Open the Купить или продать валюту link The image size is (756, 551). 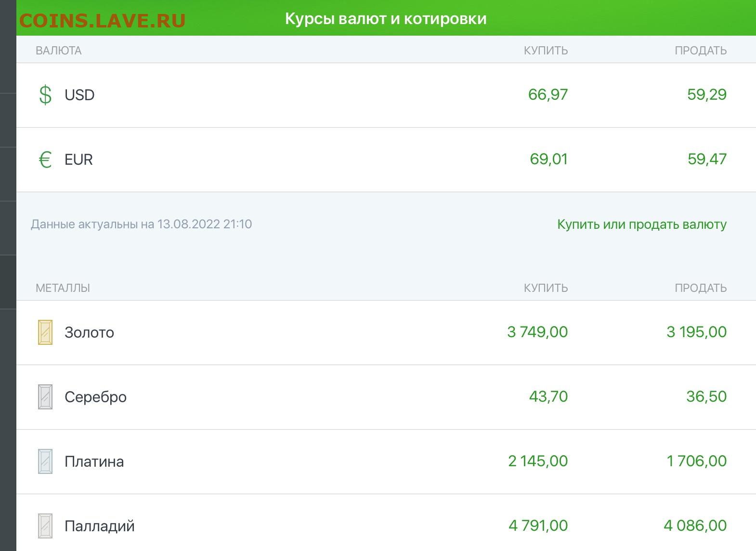click(642, 224)
